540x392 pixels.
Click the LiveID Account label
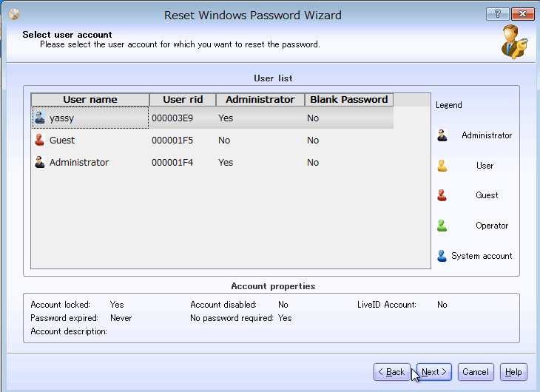[x=387, y=305]
